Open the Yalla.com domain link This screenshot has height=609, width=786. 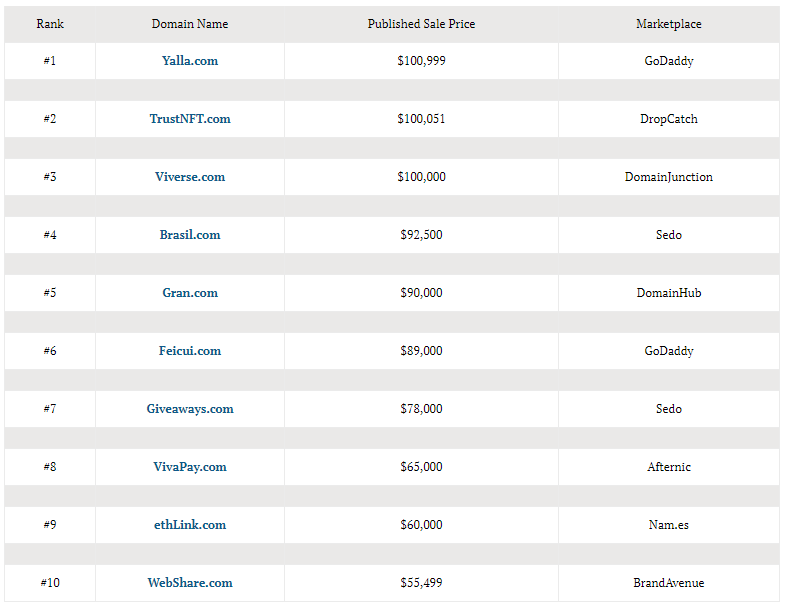(189, 61)
